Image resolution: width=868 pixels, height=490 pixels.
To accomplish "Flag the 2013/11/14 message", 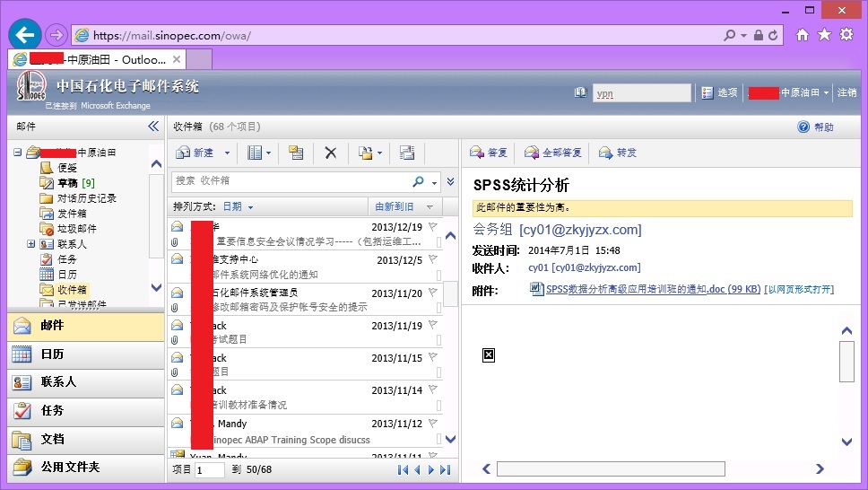I will pos(433,389).
